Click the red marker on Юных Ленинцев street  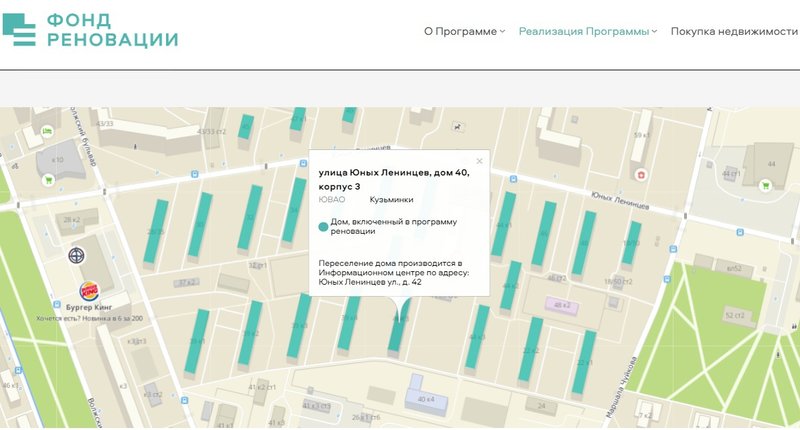point(641,174)
